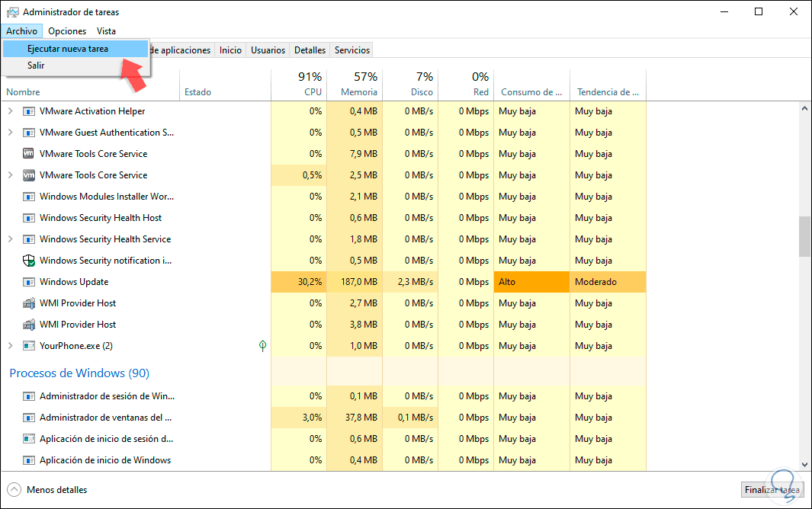This screenshot has width=812, height=509.
Task: Click the vertical scrollbar thumb
Action: point(804,237)
